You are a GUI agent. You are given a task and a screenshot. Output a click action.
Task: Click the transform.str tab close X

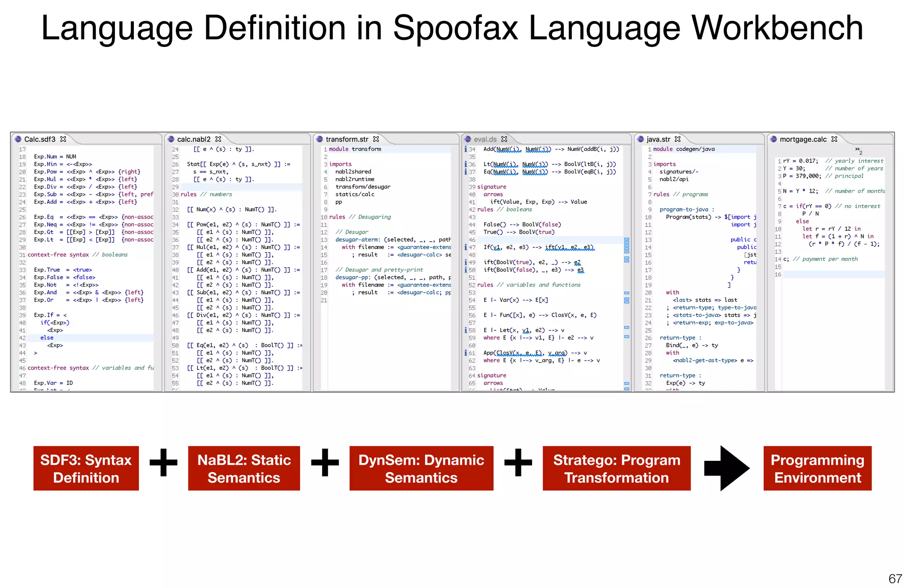(376, 139)
